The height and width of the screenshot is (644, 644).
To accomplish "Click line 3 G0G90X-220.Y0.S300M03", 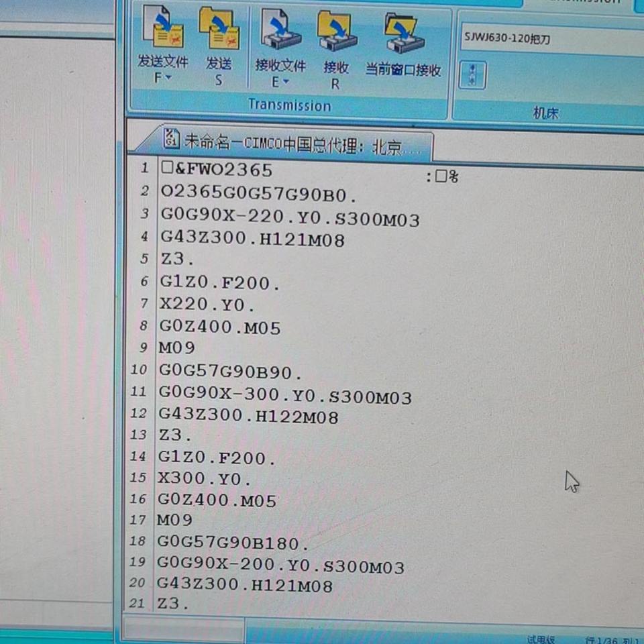I will tap(290, 217).
